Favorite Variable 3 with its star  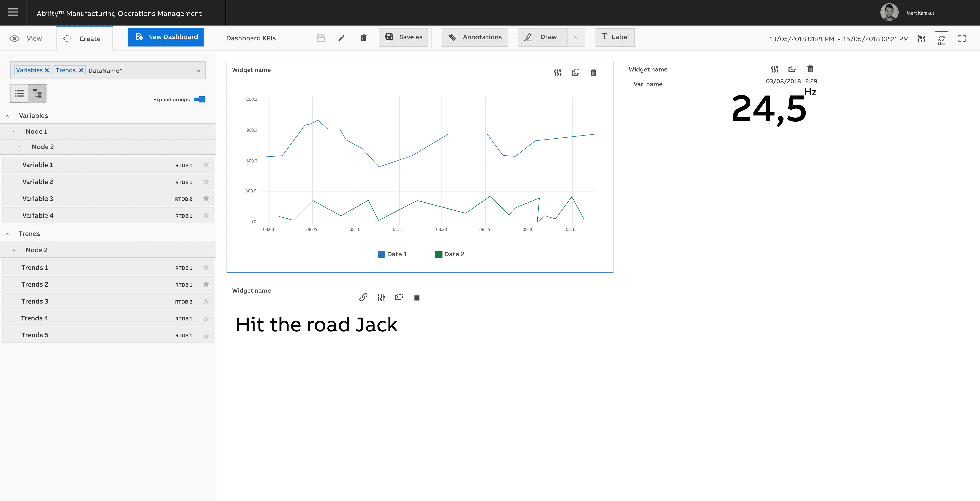coord(206,198)
